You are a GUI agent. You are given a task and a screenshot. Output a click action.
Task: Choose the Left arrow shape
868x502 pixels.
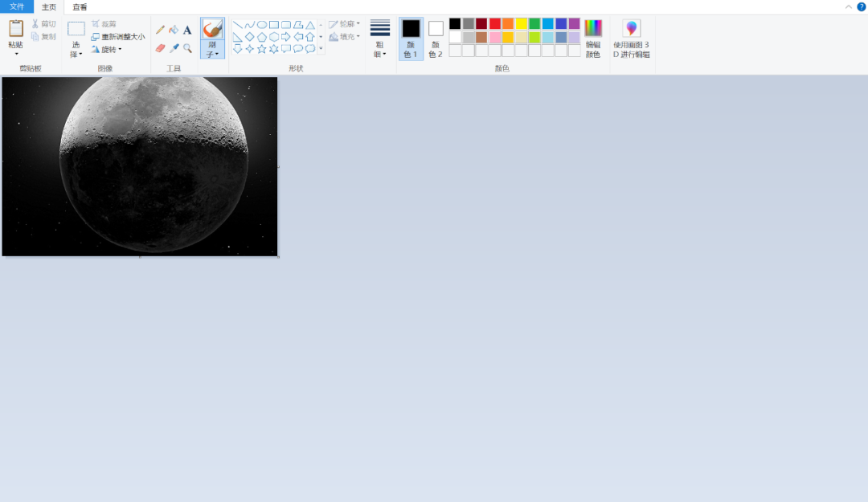[x=298, y=37]
